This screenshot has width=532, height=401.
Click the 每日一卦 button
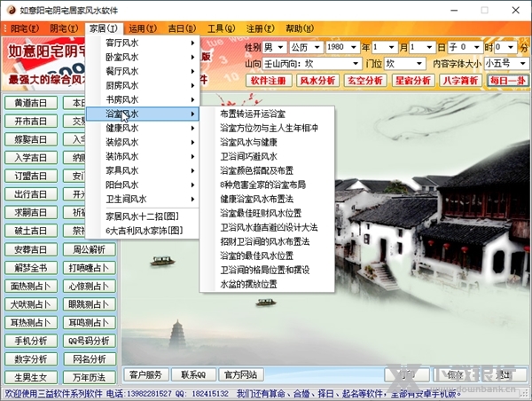pos(508,81)
